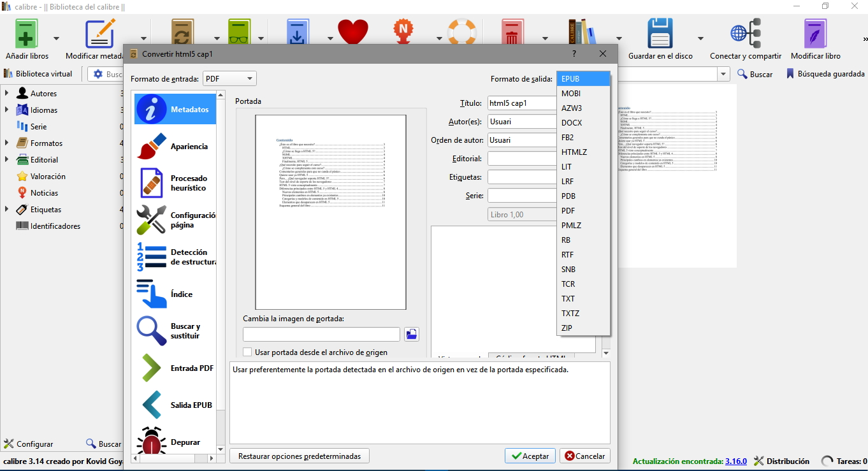Viewport: 868px width, 471px height.
Task: Open Salida EPUB section
Action: [175, 405]
